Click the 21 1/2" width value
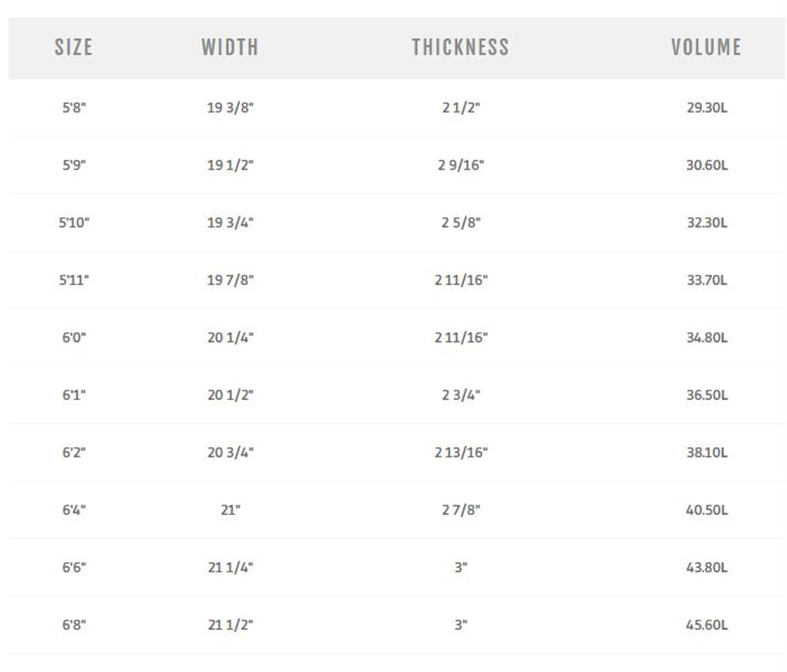The width and height of the screenshot is (787, 672). [230, 625]
